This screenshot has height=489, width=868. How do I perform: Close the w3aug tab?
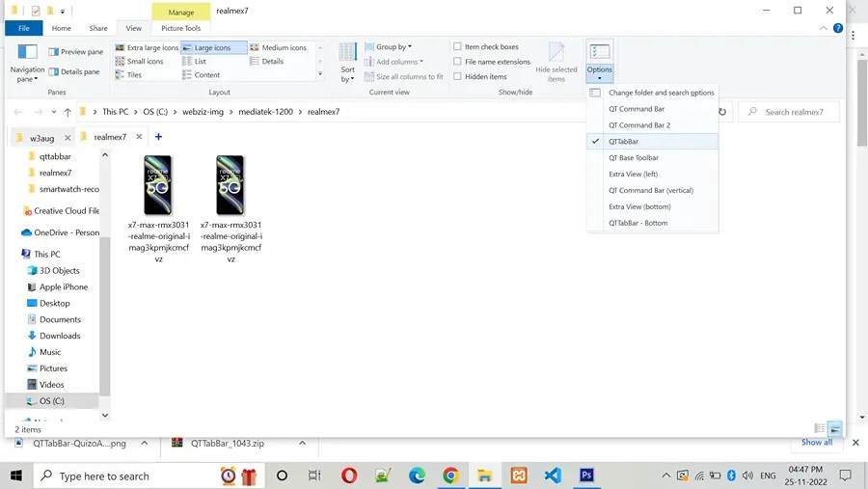coord(68,138)
